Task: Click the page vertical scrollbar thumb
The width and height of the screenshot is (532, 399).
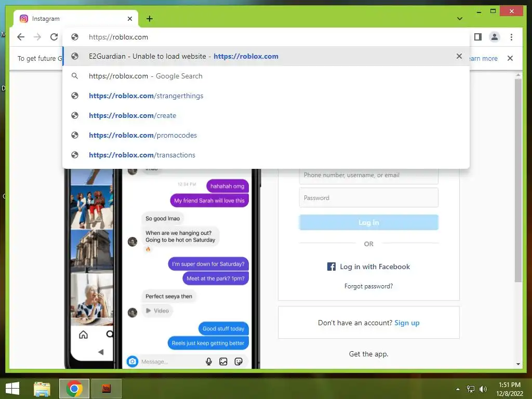Action: pyautogui.click(x=518, y=180)
